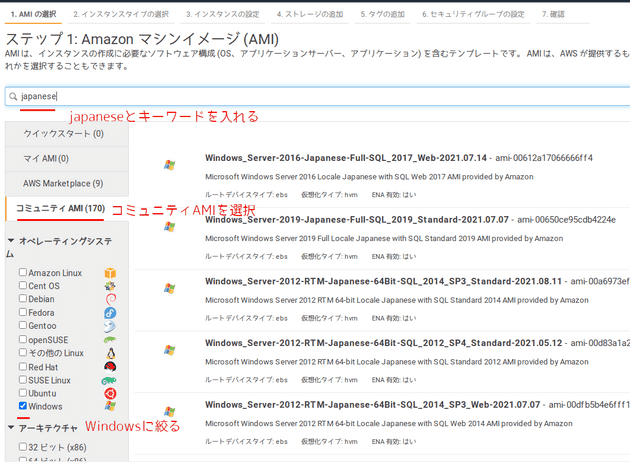
Task: Open Windows_Server-2012-RTM SQL_2012_SP4_Standard AMI title
Action: (383, 343)
